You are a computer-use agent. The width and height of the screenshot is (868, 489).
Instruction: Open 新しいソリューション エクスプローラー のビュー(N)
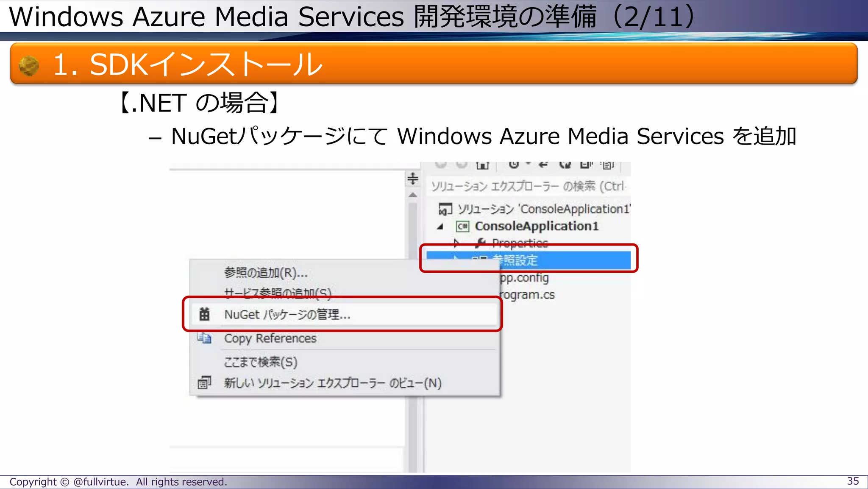click(x=333, y=383)
